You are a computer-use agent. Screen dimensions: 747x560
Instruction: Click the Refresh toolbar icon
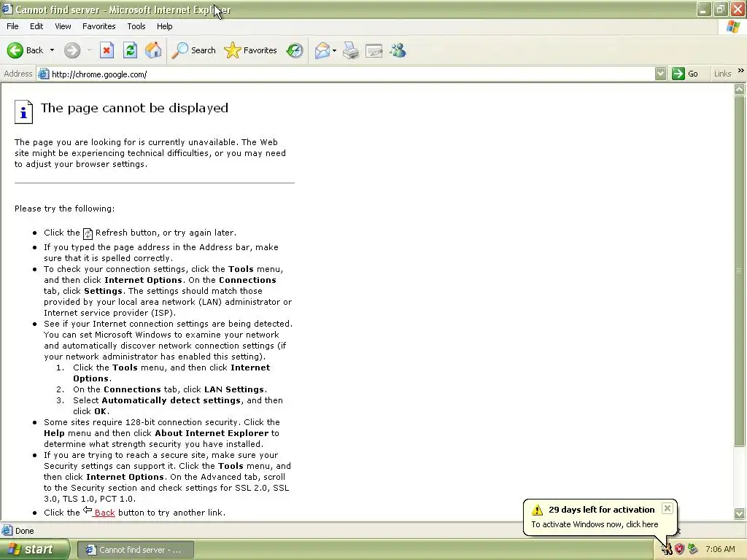click(x=130, y=50)
